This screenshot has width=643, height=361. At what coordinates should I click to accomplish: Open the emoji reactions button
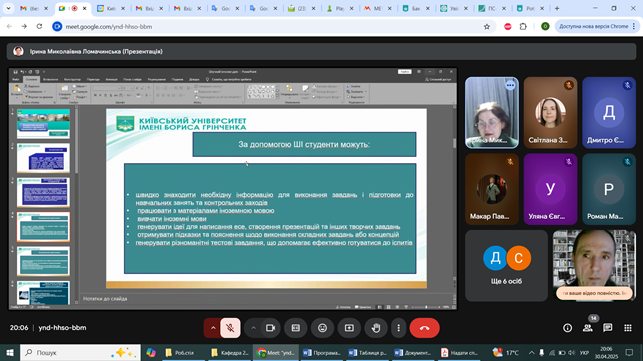click(x=322, y=328)
